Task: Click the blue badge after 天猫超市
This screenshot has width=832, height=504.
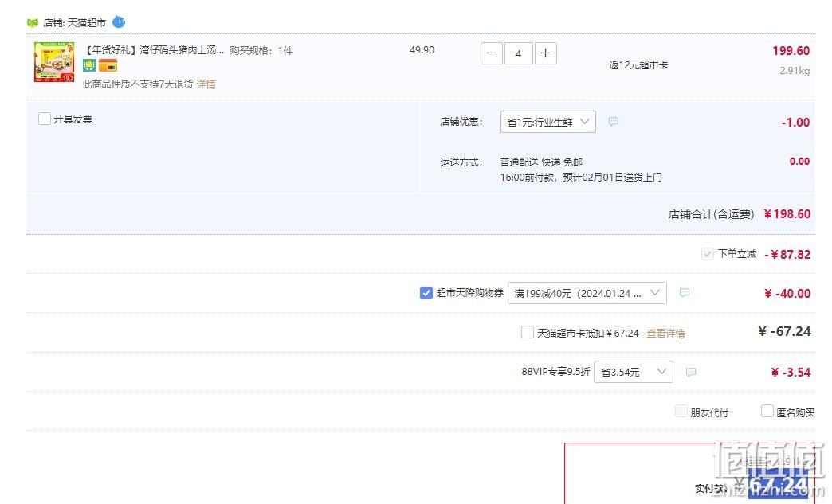Action: tap(119, 22)
